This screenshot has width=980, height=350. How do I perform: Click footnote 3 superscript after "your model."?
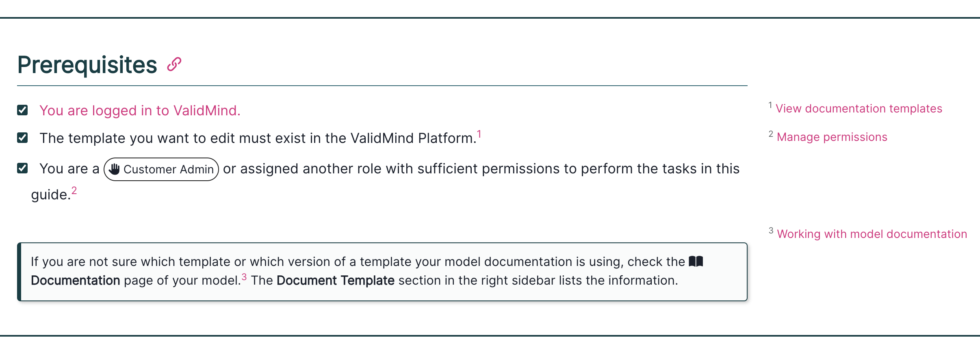[244, 277]
